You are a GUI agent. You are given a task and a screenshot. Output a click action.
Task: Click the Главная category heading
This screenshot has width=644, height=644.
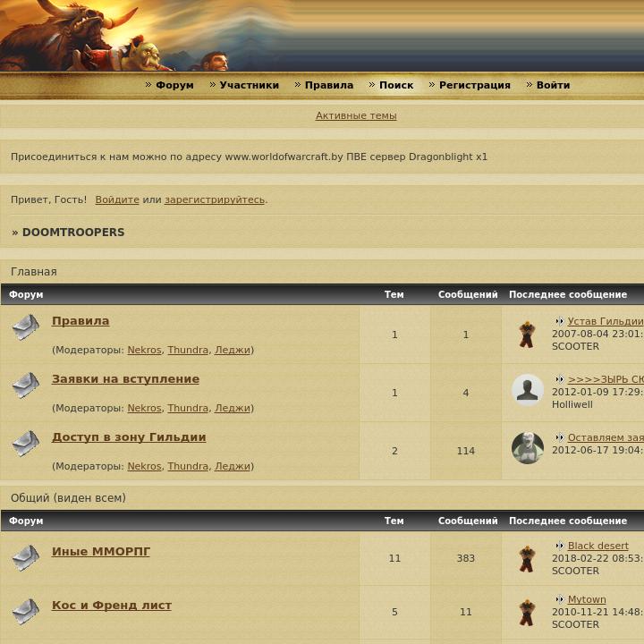click(34, 272)
